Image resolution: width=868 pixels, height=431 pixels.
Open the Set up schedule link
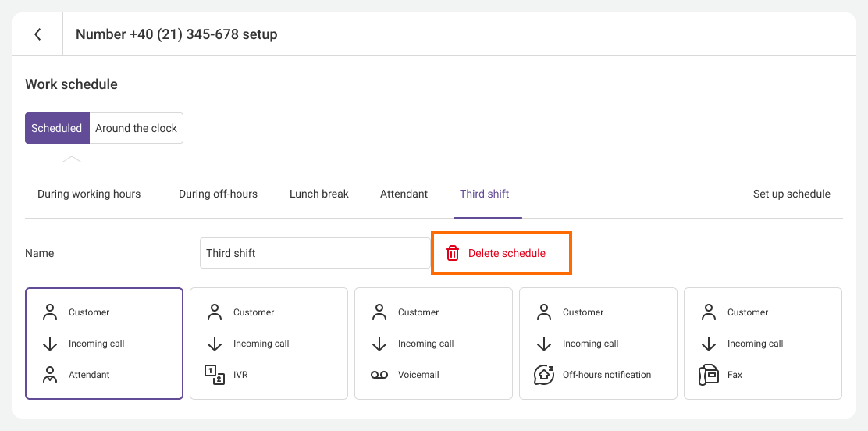pyautogui.click(x=791, y=194)
